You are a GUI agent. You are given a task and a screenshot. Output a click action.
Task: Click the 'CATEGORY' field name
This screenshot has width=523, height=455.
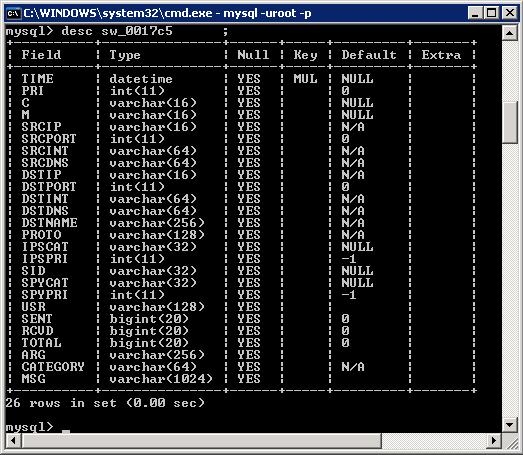coord(53,367)
